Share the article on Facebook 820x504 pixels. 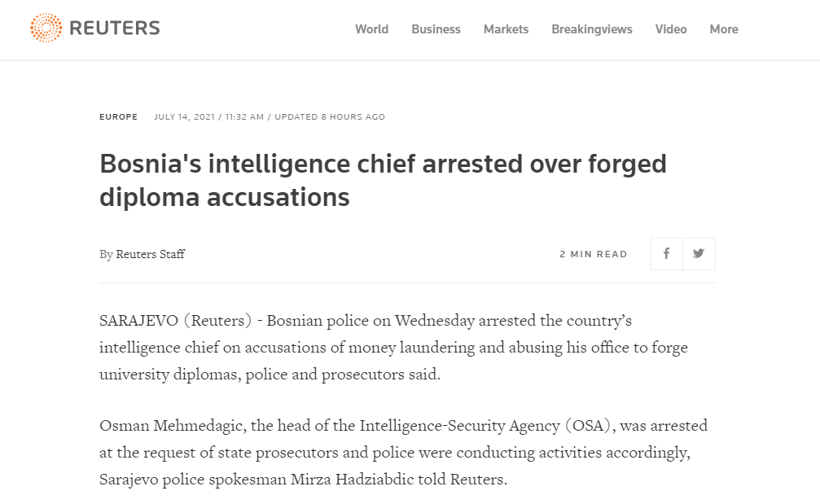[666, 253]
